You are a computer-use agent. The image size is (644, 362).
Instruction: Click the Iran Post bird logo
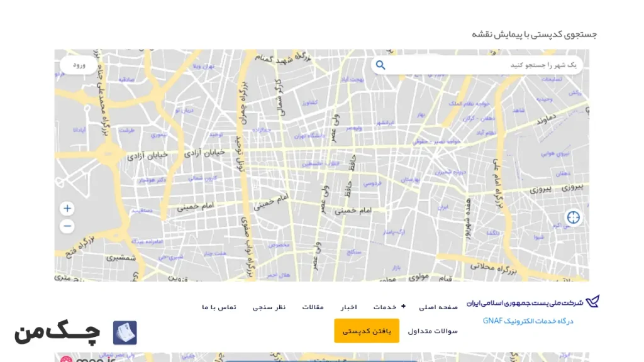592,302
